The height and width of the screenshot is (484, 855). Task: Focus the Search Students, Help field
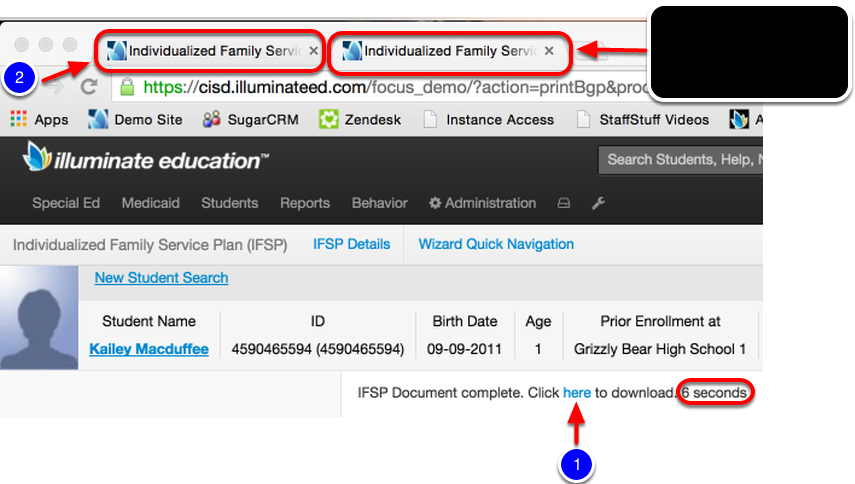tap(681, 160)
